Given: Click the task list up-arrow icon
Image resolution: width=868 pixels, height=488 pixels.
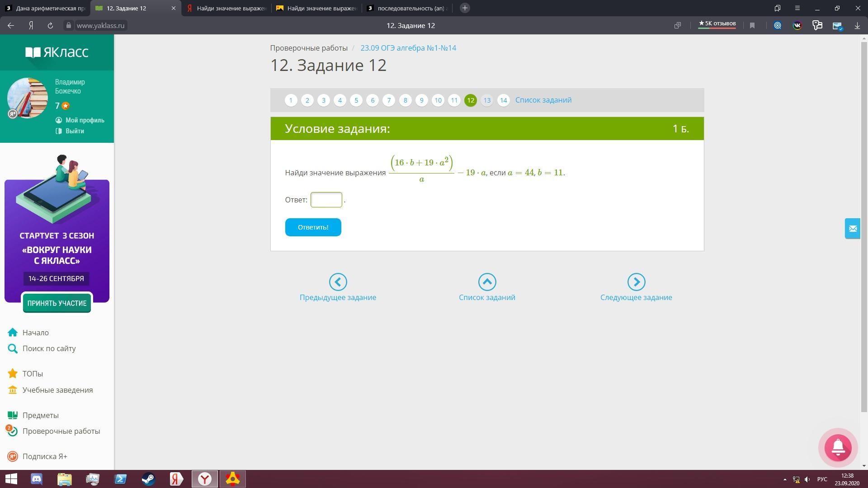Looking at the screenshot, I should (x=487, y=282).
